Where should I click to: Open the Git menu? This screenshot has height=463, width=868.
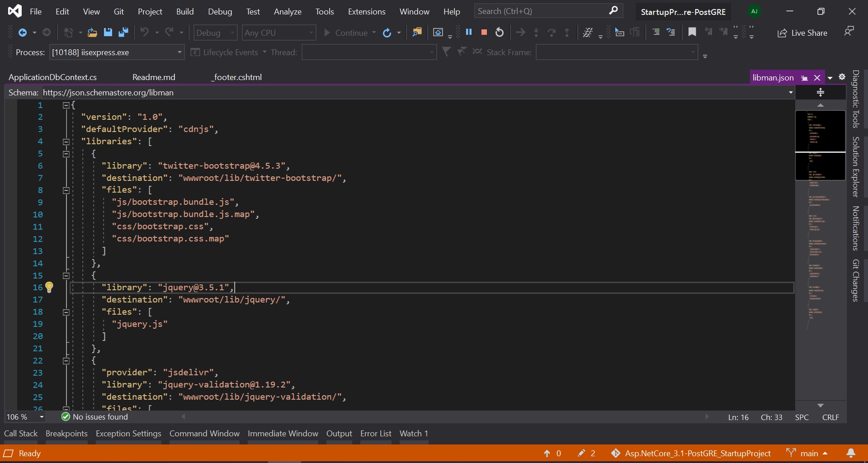point(119,11)
